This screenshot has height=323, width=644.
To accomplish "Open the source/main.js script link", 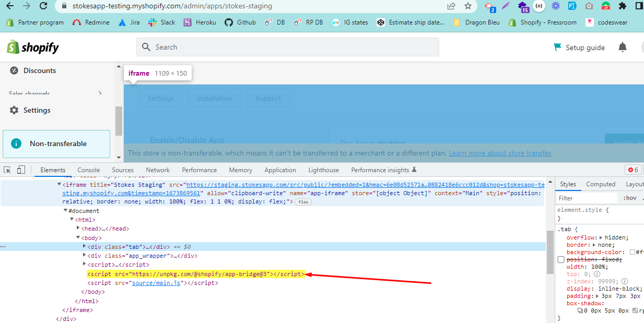I will point(156,283).
